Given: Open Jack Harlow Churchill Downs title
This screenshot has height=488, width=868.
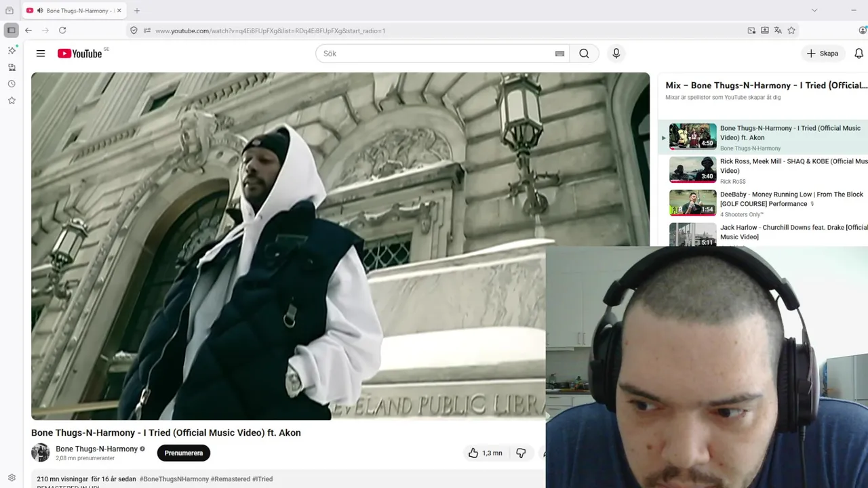Looking at the screenshot, I should tap(794, 232).
